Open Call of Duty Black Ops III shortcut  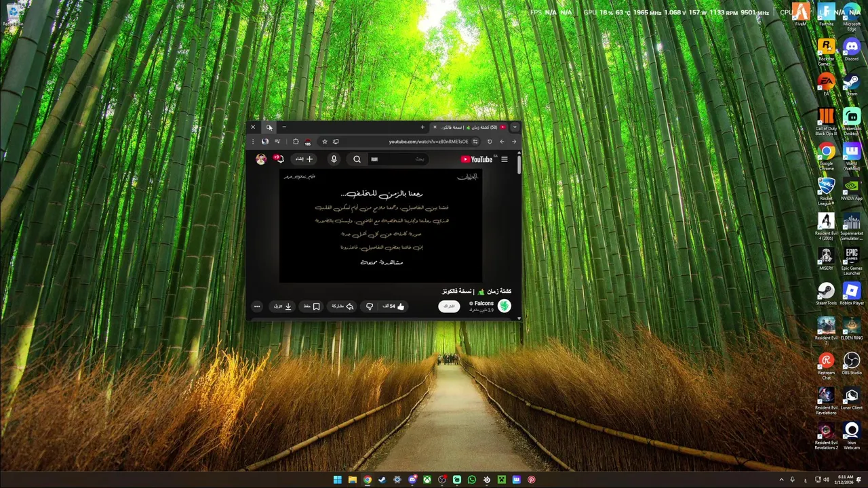coord(826,122)
